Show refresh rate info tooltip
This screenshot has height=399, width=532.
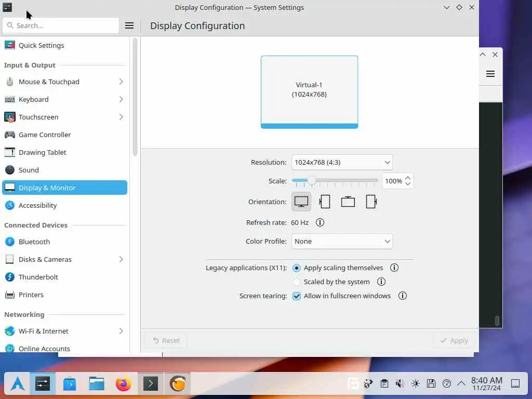tap(320, 222)
